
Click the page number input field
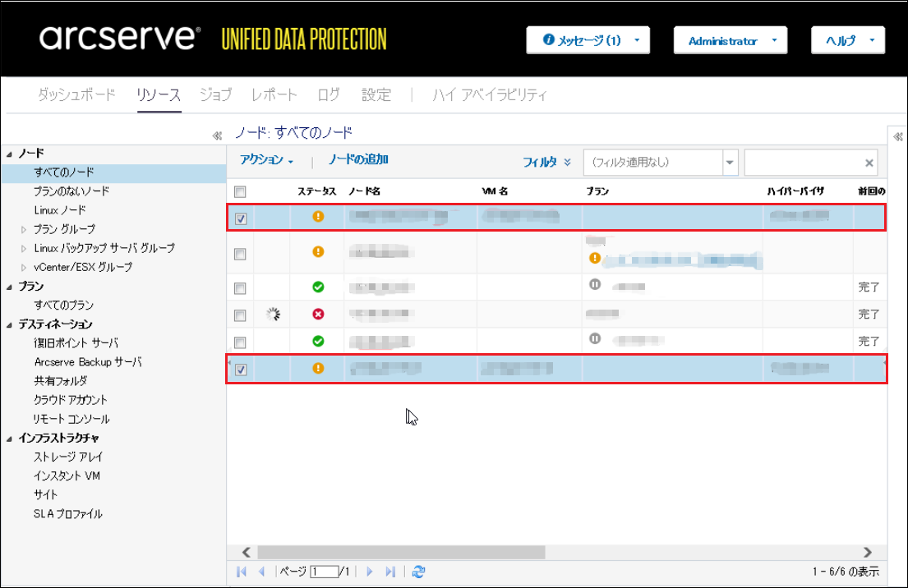(x=325, y=572)
